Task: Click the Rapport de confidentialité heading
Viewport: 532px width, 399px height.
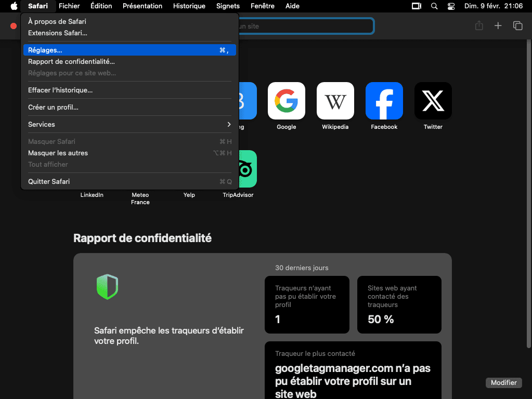Action: [142, 238]
